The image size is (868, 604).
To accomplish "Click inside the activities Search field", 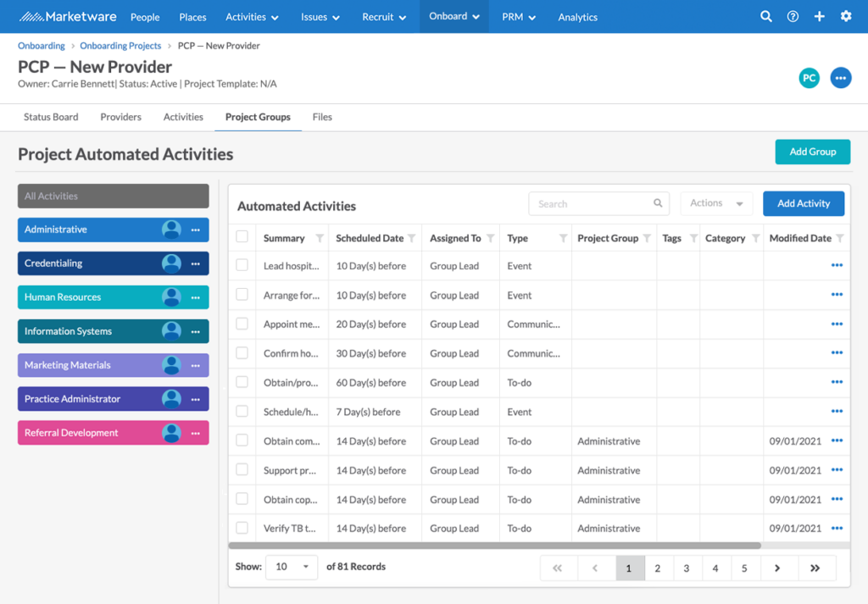I will tap(593, 203).
